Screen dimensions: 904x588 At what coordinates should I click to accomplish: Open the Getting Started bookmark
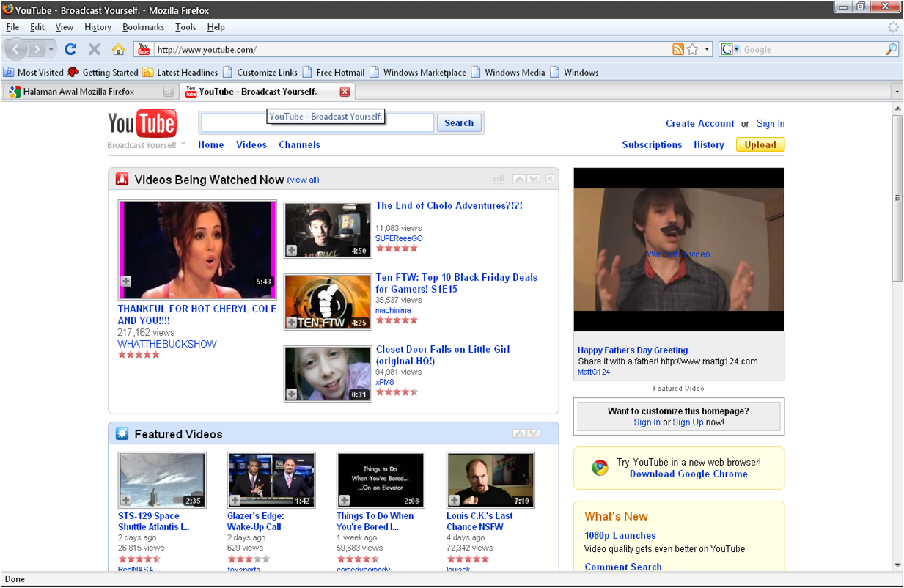tap(103, 72)
